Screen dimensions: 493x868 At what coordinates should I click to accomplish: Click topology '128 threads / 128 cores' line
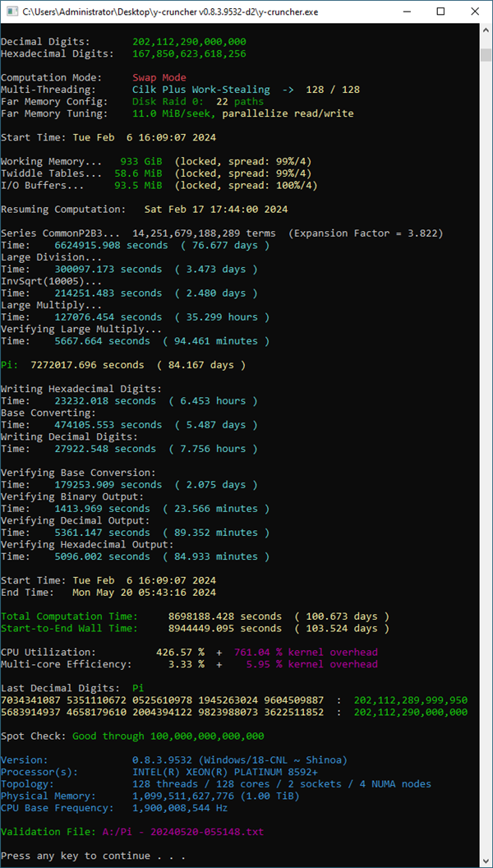click(x=282, y=784)
